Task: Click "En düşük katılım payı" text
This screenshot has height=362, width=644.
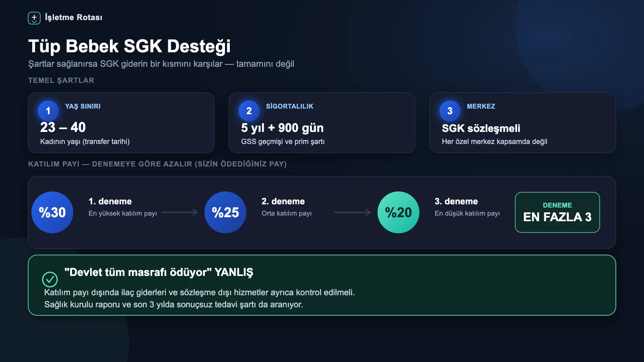Action: 467,213
